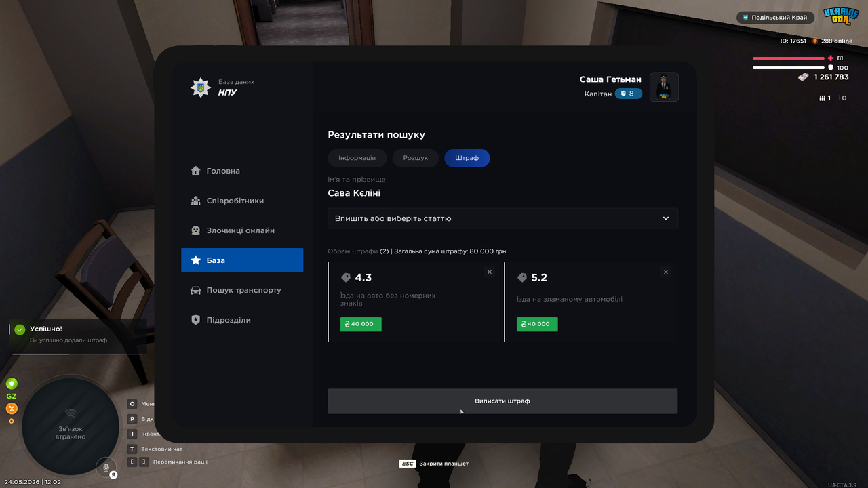Click the Загальна сума штрафу text

[x=450, y=251]
